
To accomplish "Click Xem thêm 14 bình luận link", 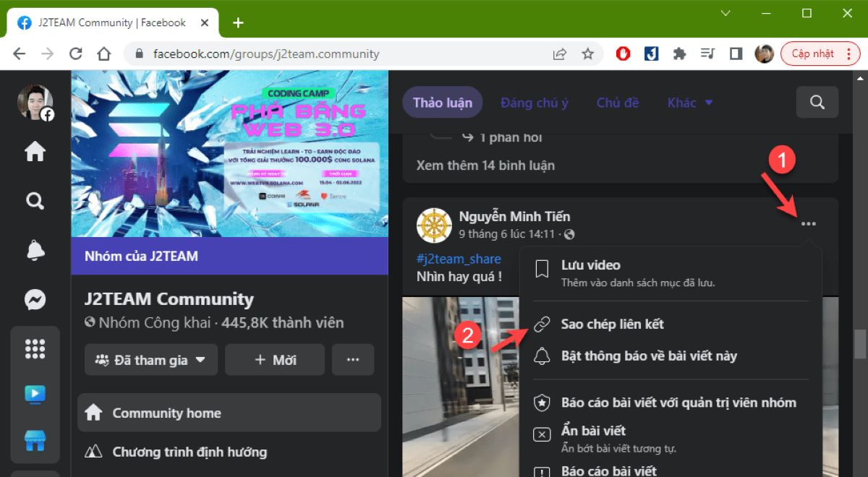I will pyautogui.click(x=485, y=166).
